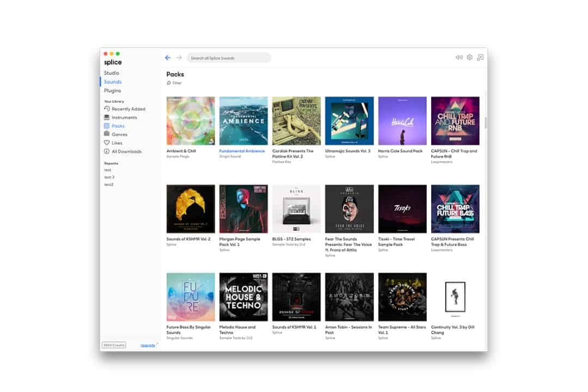This screenshot has height=392, width=588.
Task: Click the Instruments keyboard icon
Action: 107,118
